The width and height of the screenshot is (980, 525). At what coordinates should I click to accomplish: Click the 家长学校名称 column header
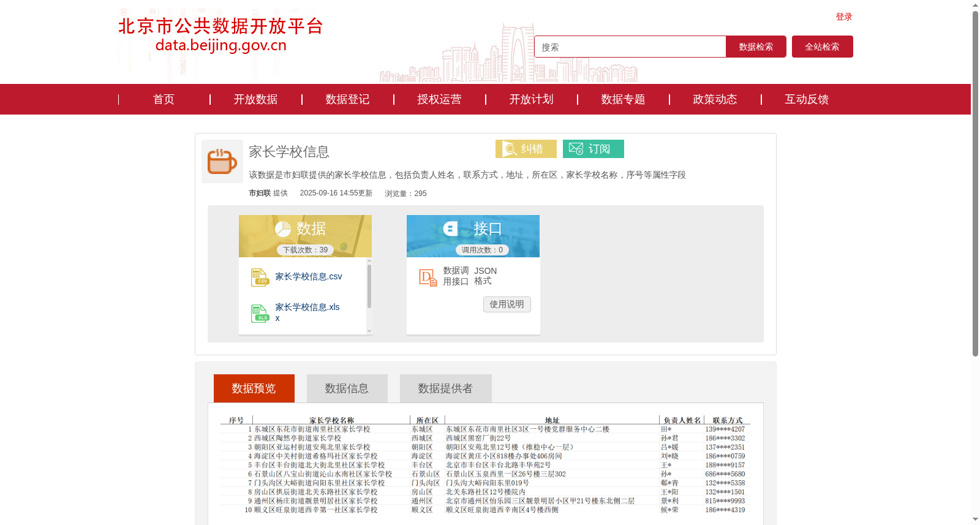pos(331,420)
